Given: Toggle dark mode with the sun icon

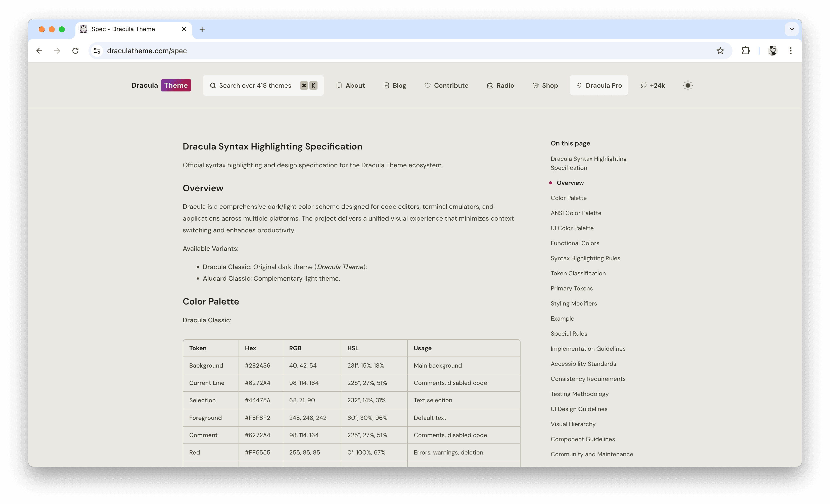Looking at the screenshot, I should point(687,85).
